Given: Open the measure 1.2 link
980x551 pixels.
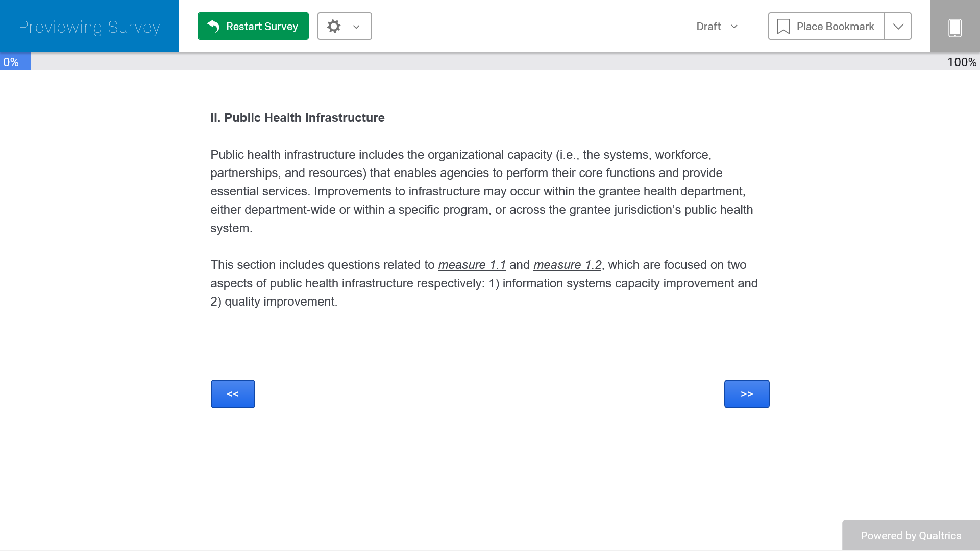Looking at the screenshot, I should [x=567, y=265].
